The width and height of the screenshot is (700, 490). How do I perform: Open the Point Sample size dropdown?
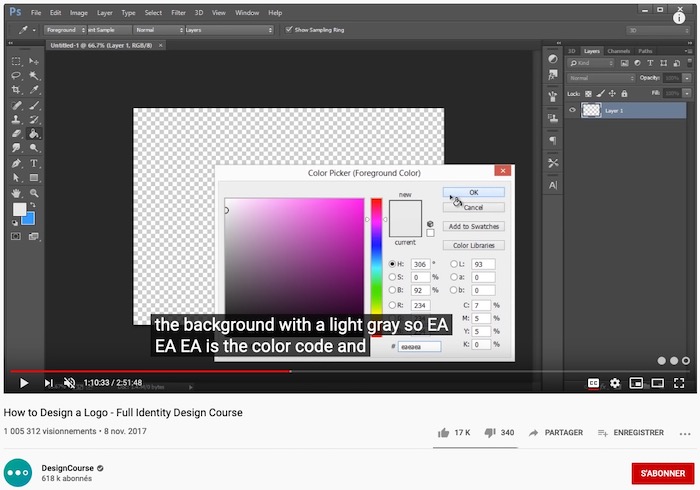[109, 30]
